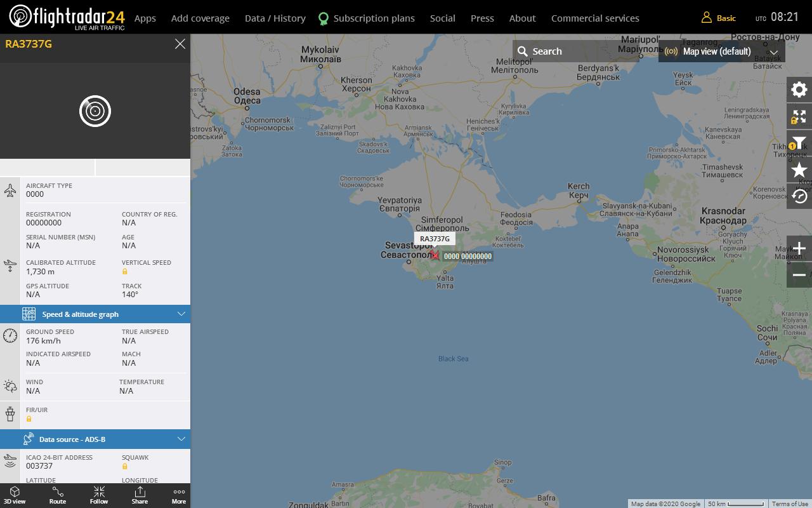Click the track value 140°
The height and width of the screenshot is (508, 812).
[130, 294]
